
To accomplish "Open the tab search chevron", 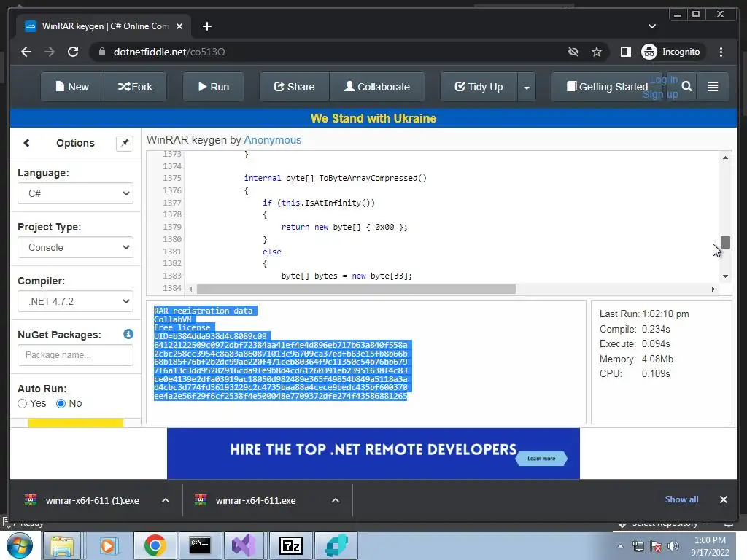I will pyautogui.click(x=652, y=26).
